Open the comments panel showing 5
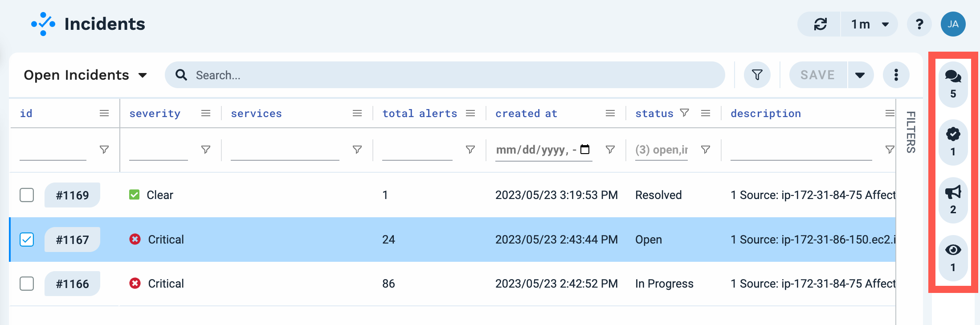 click(x=953, y=84)
